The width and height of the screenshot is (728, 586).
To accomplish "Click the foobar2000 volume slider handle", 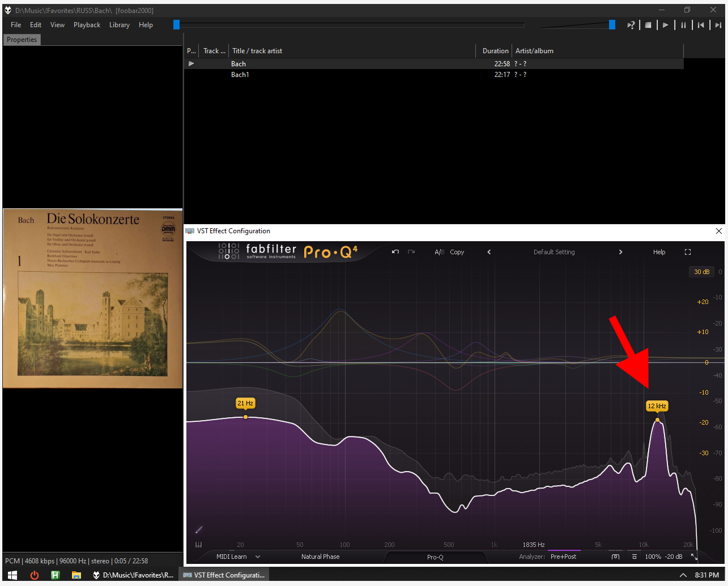I will [612, 24].
